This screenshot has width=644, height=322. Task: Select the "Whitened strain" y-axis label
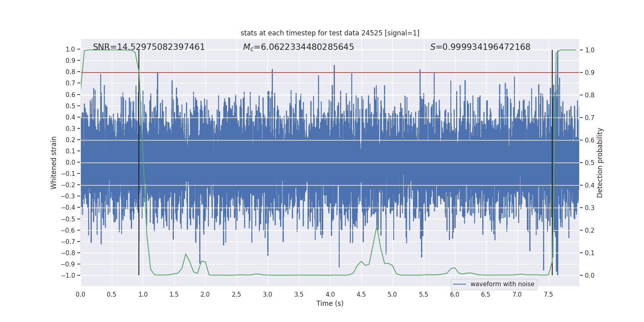[x=54, y=163]
